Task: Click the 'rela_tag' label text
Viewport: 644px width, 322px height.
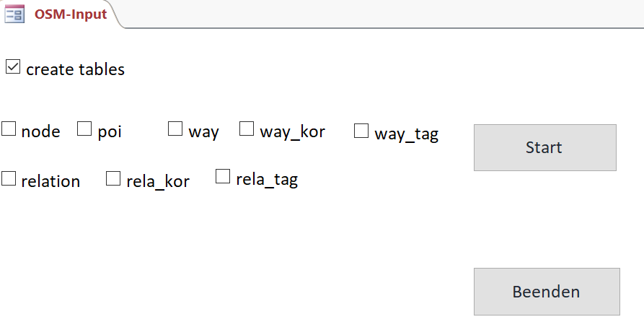Action: point(267,180)
